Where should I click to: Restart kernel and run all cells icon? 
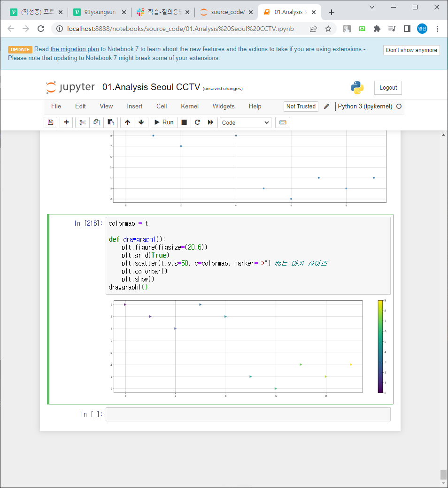click(x=210, y=122)
